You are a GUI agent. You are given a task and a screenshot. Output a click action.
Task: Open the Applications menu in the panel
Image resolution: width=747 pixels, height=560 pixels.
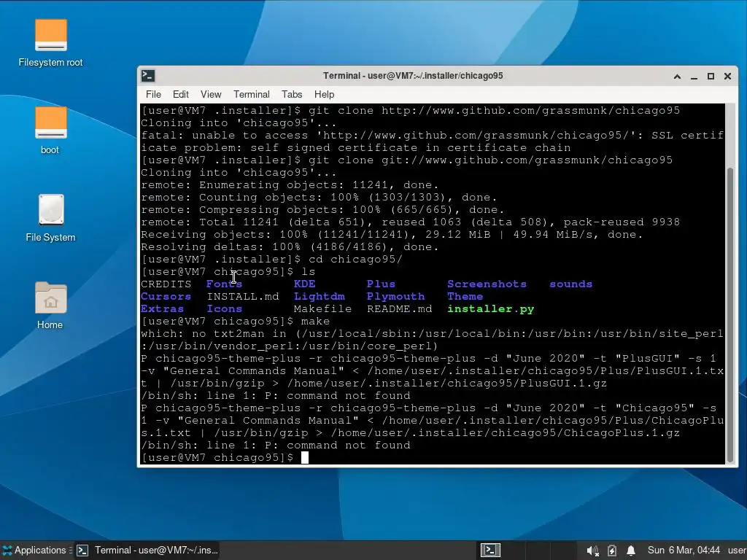[x=36, y=550]
